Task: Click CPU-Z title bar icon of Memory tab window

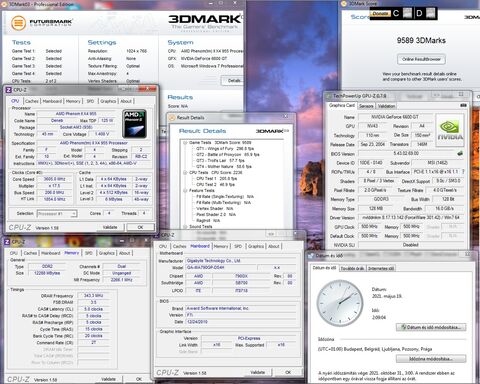Action: [x=7, y=242]
